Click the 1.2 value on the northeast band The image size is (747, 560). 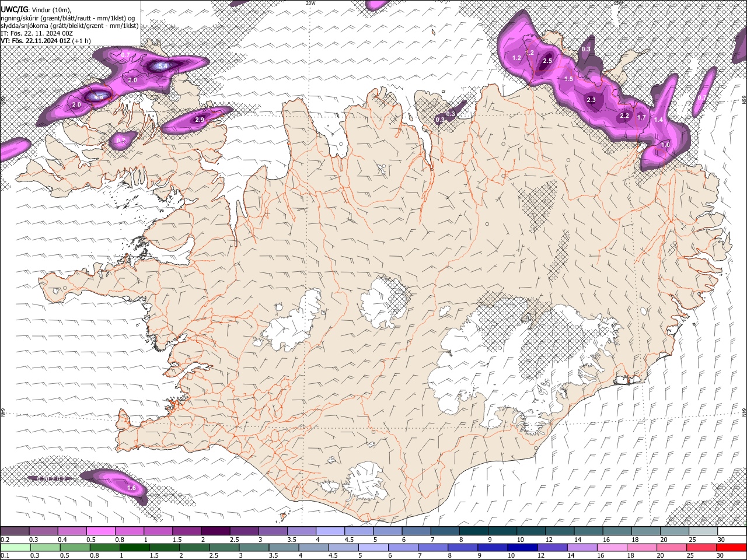click(x=516, y=58)
